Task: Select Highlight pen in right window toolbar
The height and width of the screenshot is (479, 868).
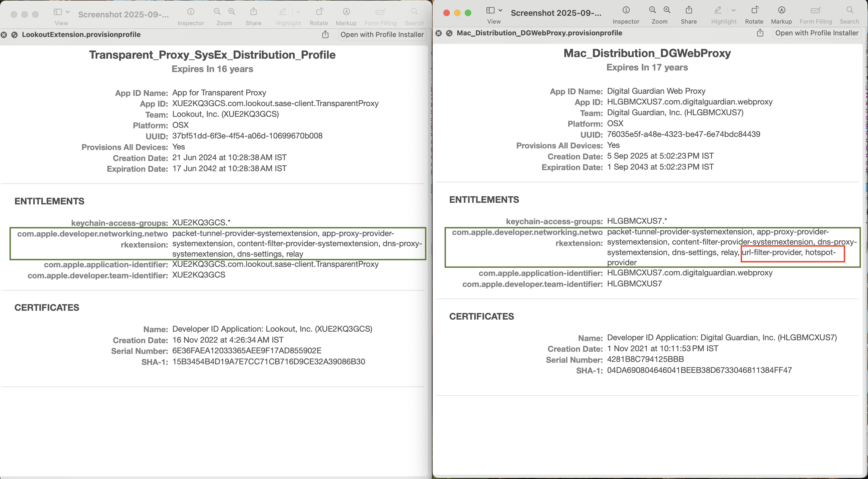Action: pos(718,10)
